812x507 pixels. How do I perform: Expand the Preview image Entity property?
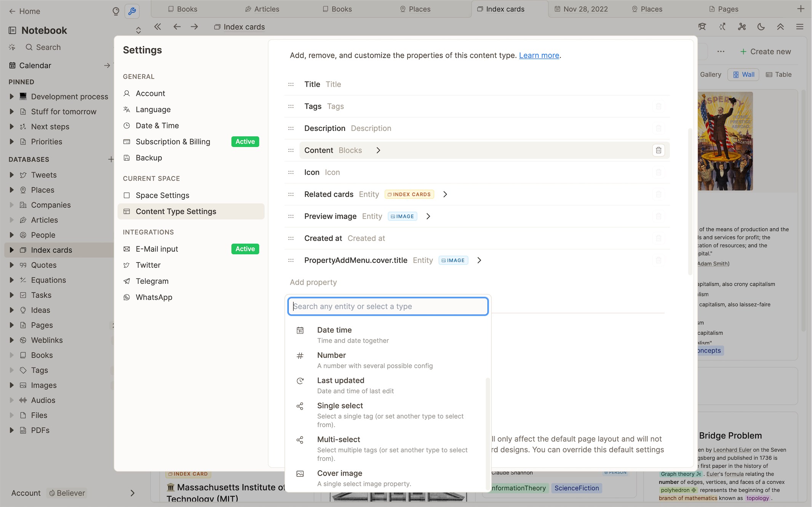coord(428,216)
